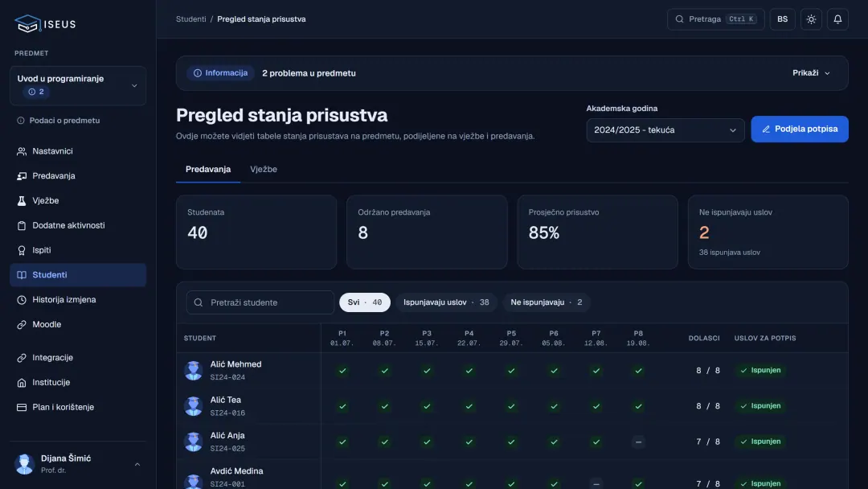Open the notifications bell
Viewport: 868px width, 489px height.
coord(837,19)
